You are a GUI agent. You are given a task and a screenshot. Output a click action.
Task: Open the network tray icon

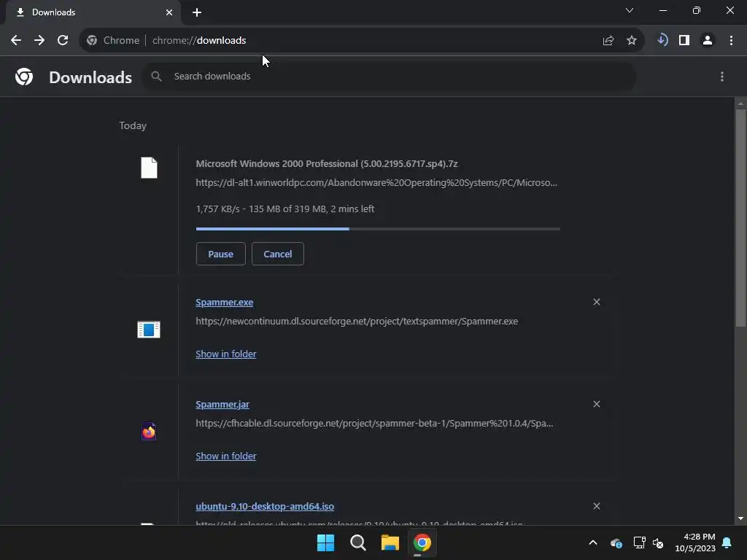pos(639,542)
